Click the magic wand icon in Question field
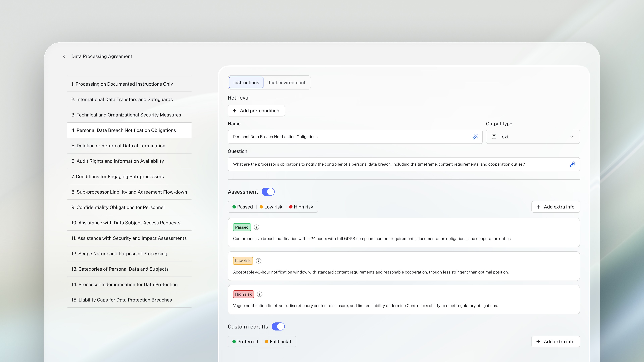Viewport: 644px width, 362px height. pos(572,164)
